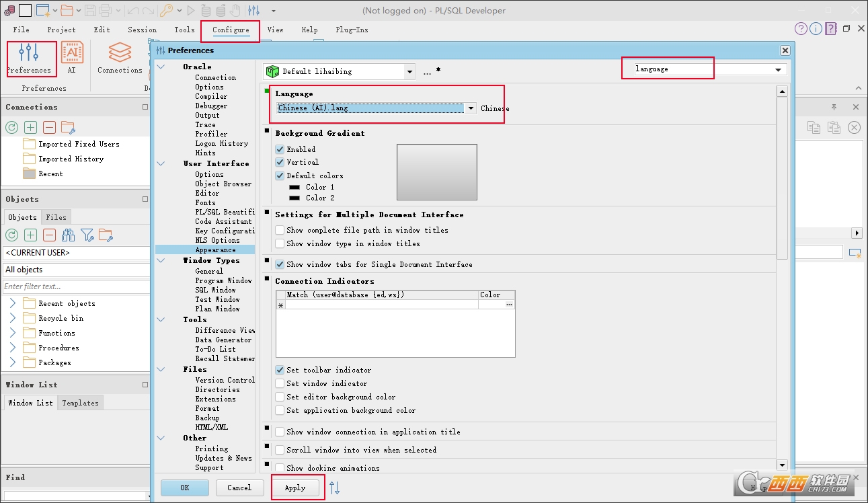Open the preferences search box dropdown arrow

[x=779, y=69]
